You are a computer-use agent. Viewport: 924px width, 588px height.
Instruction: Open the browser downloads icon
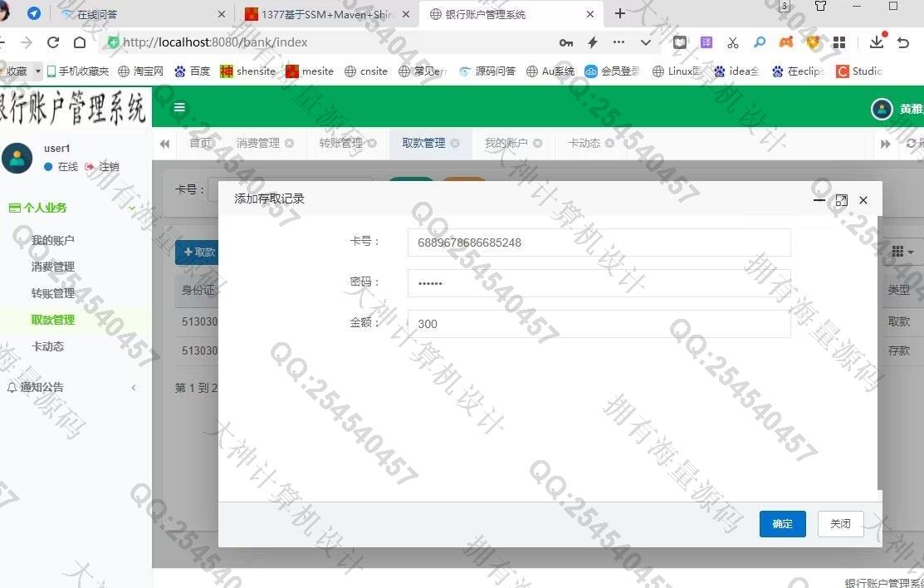click(877, 42)
